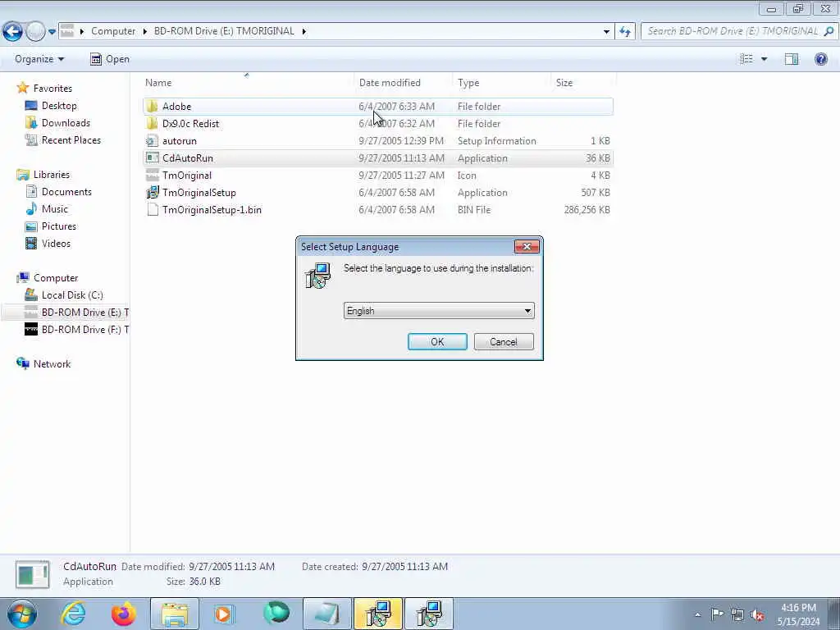The image size is (840, 630).
Task: Select BD-ROM Drive (F:) in sidebar
Action: [76, 330]
